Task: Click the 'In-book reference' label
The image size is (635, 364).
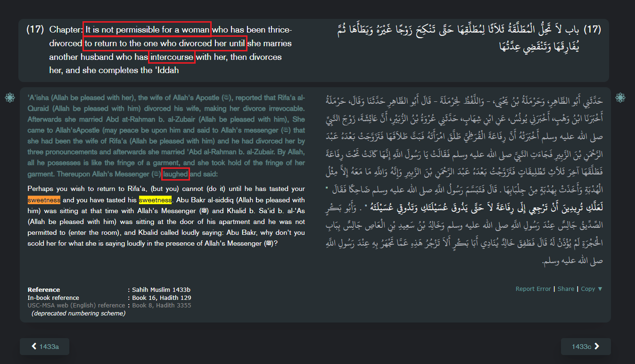Action: [53, 298]
